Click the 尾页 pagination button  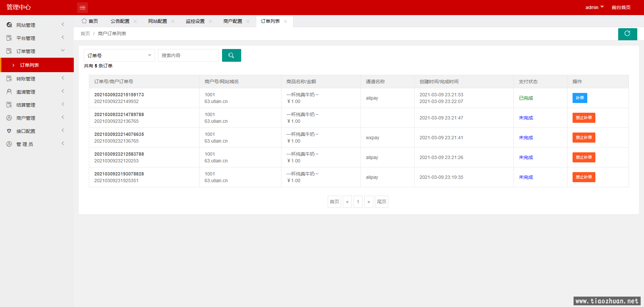point(381,202)
